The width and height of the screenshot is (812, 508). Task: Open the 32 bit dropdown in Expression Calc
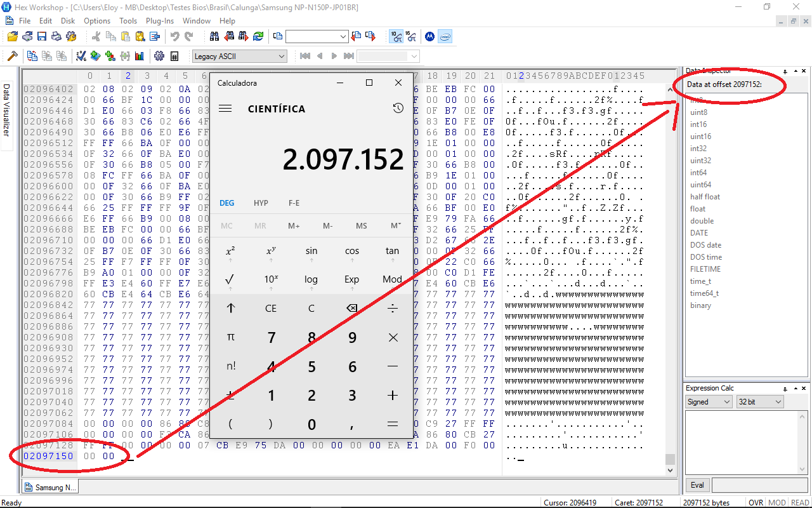tap(760, 401)
